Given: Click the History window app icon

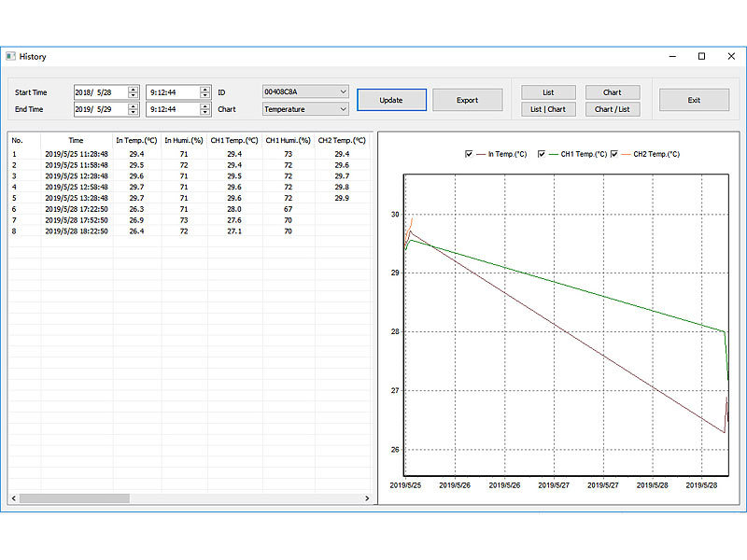Looking at the screenshot, I should (x=10, y=56).
